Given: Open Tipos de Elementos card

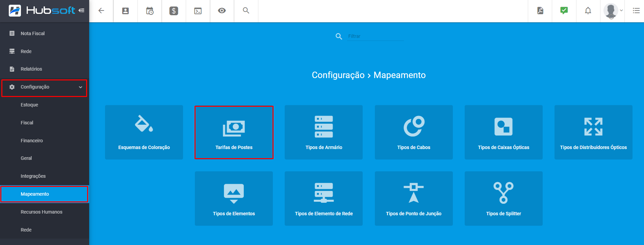Looking at the screenshot, I should pos(234,198).
